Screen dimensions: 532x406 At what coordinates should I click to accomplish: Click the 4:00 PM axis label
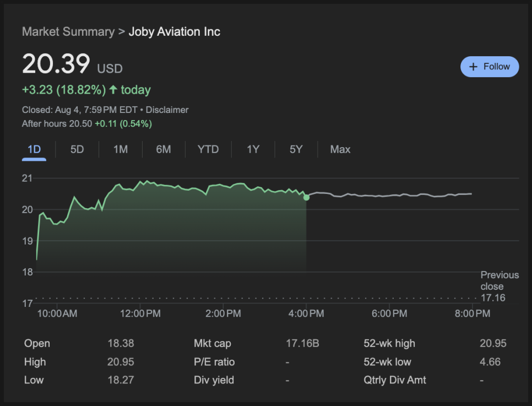[306, 313]
